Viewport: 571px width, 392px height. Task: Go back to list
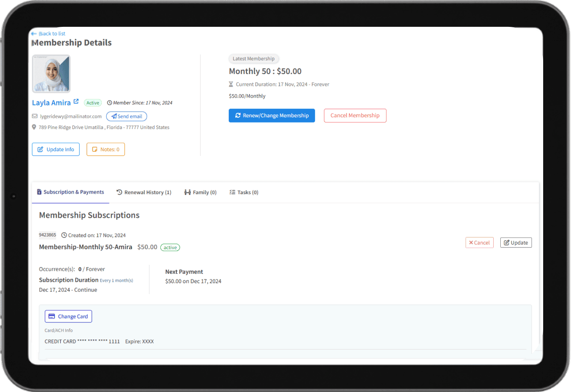(x=52, y=34)
